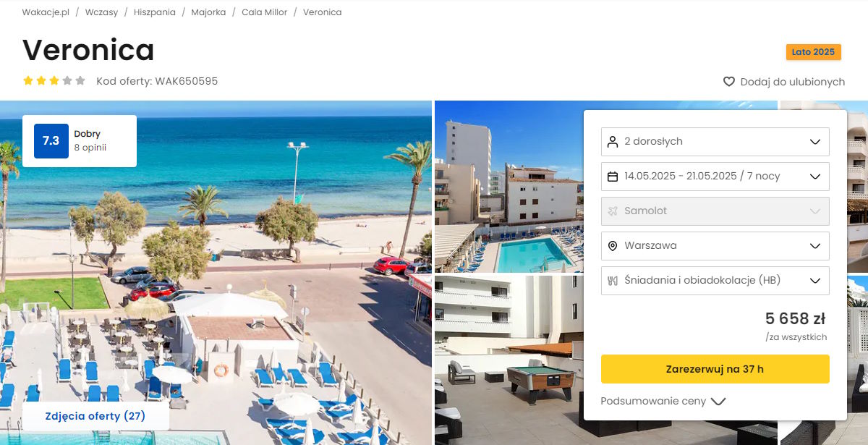868x445 pixels.
Task: Go to Hiszpania in the breadcrumb
Action: pos(155,12)
